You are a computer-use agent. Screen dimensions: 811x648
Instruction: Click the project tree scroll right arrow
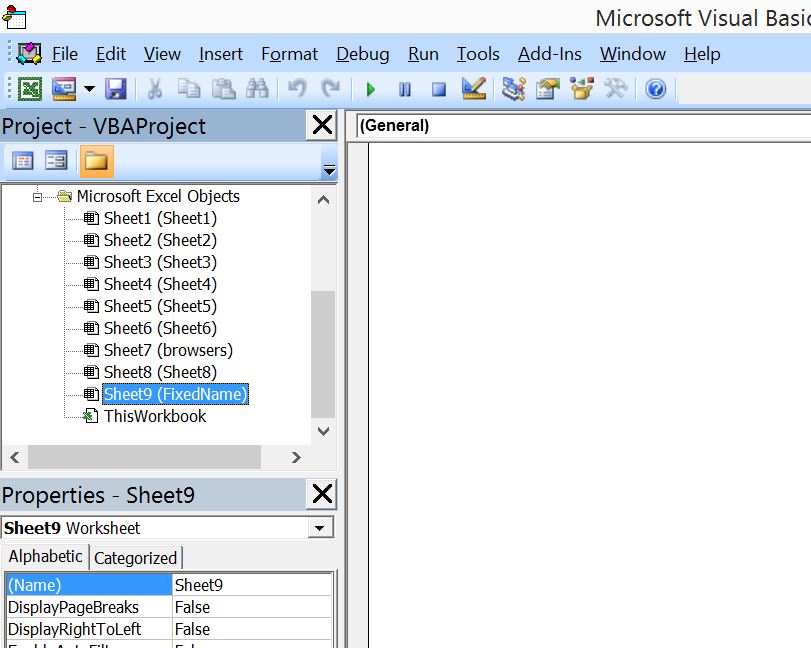pyautogui.click(x=296, y=457)
